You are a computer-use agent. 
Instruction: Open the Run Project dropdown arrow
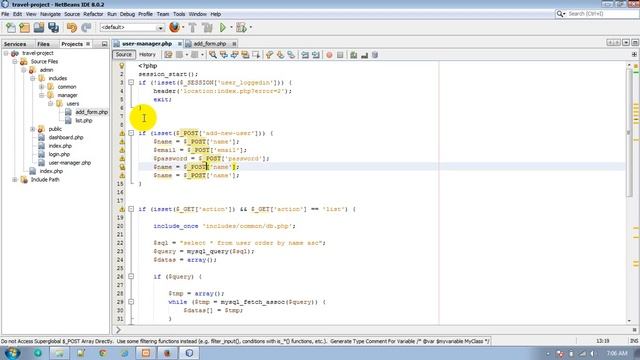(x=231, y=27)
